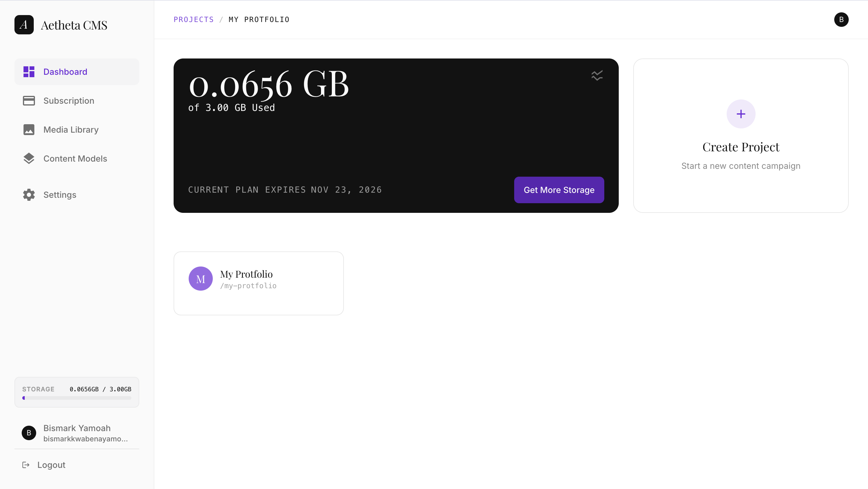Click the logout arrow icon
The width and height of the screenshot is (868, 489).
pos(26,465)
